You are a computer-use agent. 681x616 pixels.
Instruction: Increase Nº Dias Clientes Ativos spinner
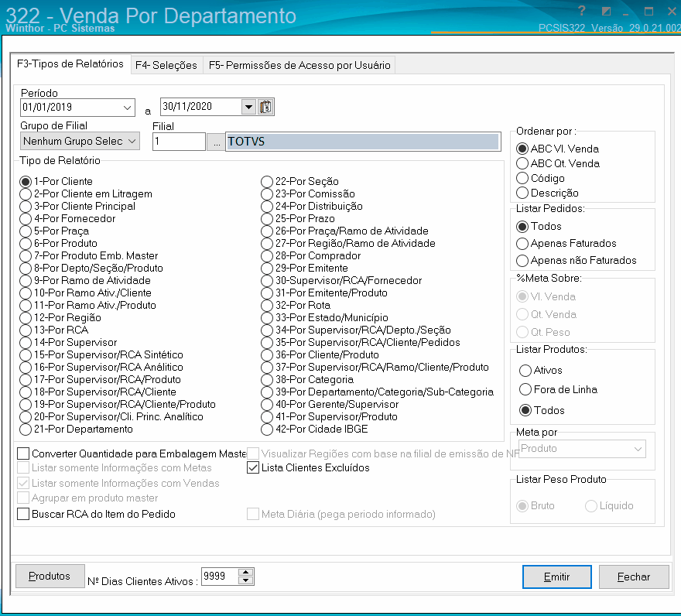click(246, 572)
